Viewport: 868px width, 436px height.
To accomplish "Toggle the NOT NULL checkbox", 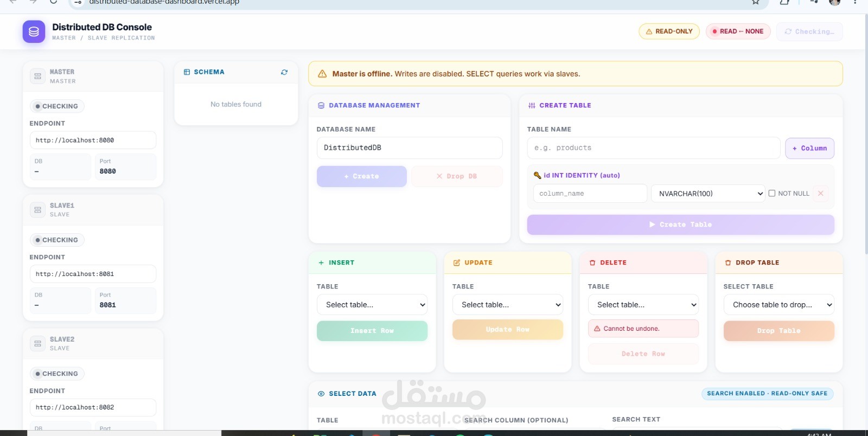I will click(772, 194).
